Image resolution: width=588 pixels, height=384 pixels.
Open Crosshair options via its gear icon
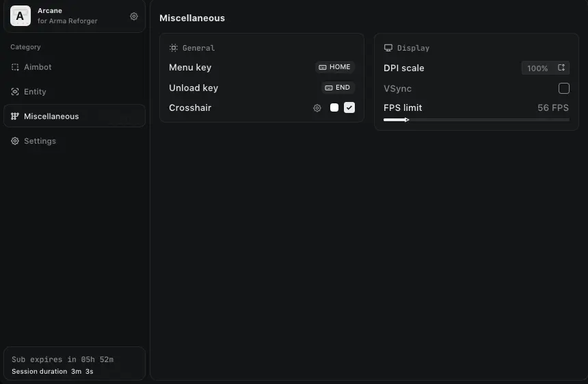click(317, 108)
